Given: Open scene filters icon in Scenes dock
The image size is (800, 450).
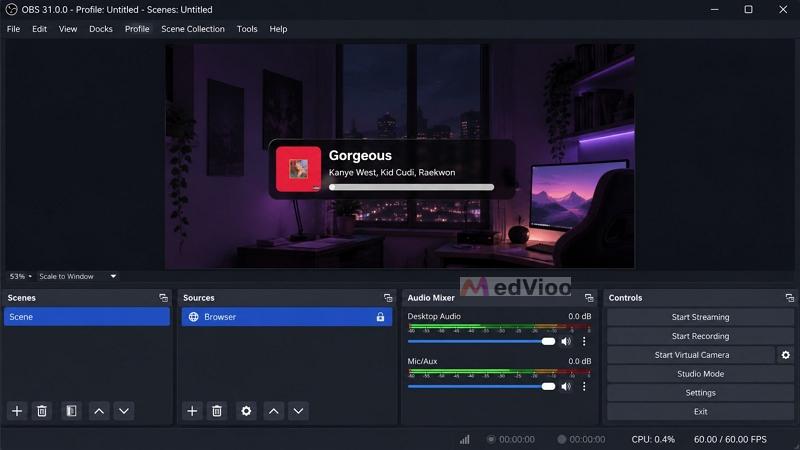Looking at the screenshot, I should (71, 411).
